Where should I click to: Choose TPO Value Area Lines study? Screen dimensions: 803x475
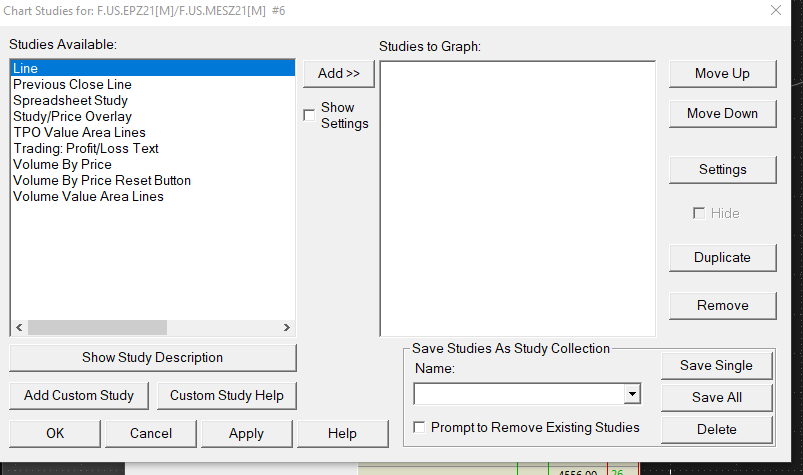(79, 132)
